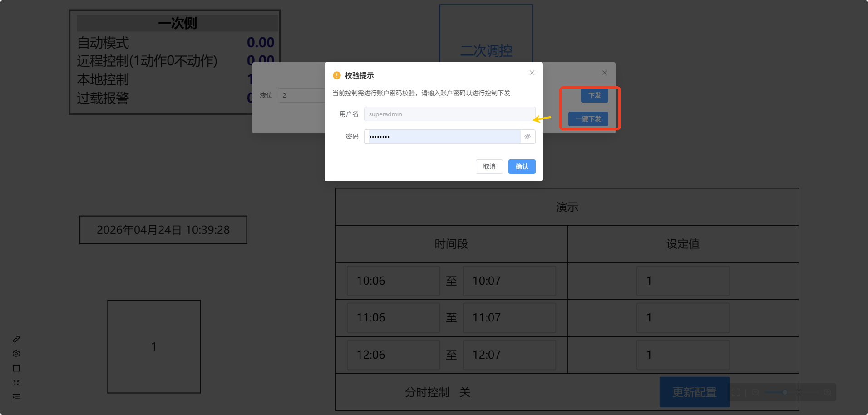The width and height of the screenshot is (868, 415).
Task: Open settings gear icon in left sidebar
Action: tap(16, 354)
